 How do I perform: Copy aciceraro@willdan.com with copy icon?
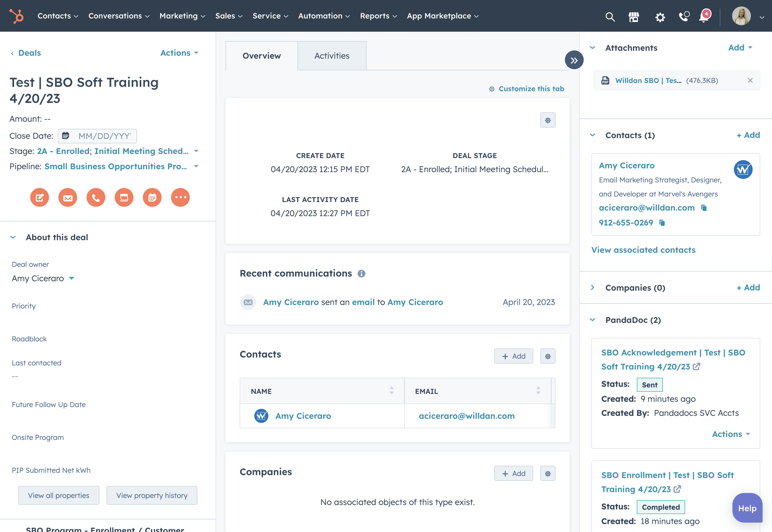click(704, 208)
